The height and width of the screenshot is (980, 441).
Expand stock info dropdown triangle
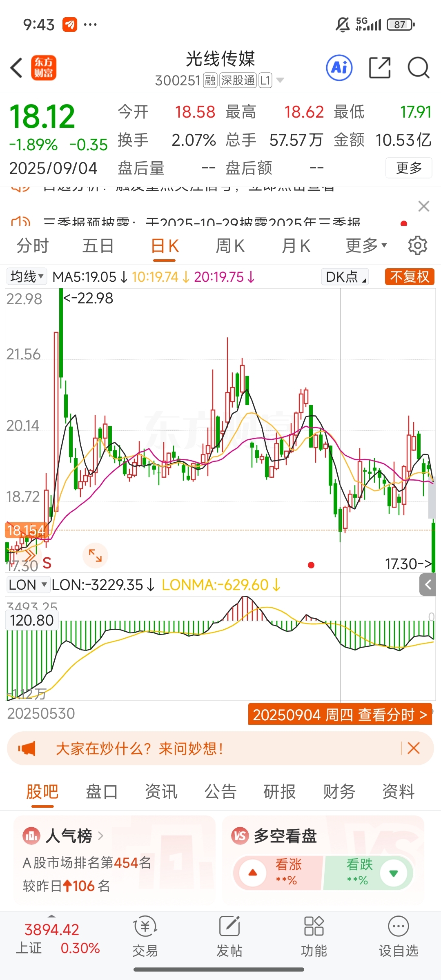click(x=280, y=80)
